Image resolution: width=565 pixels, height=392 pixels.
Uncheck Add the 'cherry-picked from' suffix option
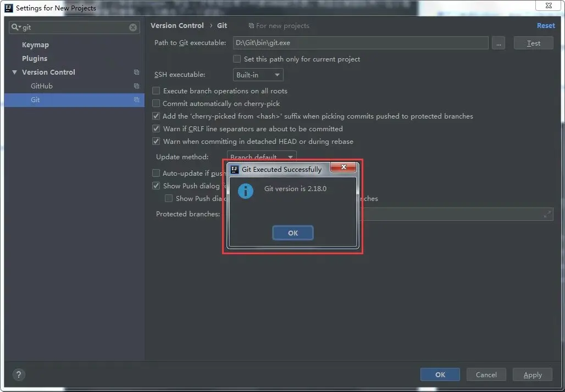coord(156,116)
